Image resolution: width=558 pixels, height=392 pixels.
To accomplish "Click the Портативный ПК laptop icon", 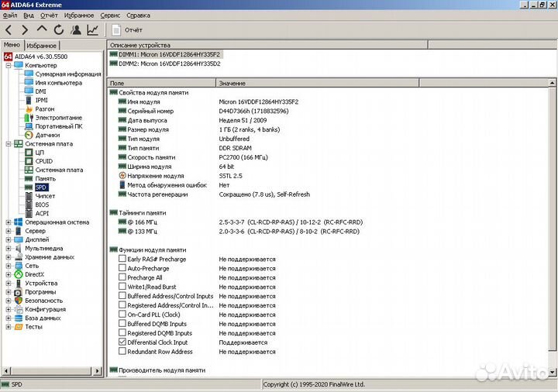I will click(x=29, y=126).
